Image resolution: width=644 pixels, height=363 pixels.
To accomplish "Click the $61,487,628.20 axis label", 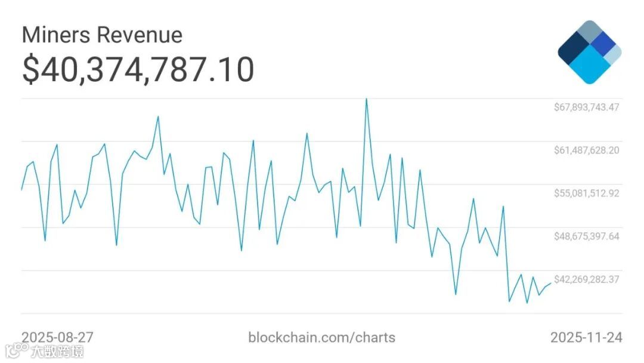I will click(587, 150).
